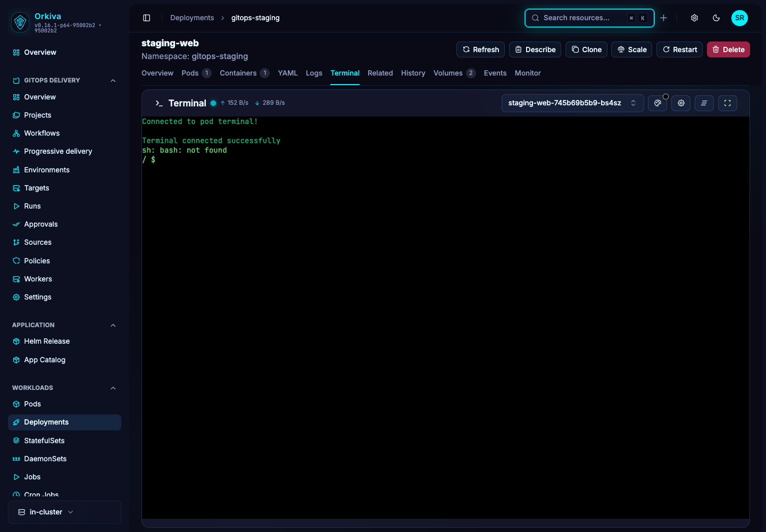Image resolution: width=766 pixels, height=532 pixels.
Task: Clone the staging-web deployment
Action: (x=586, y=49)
